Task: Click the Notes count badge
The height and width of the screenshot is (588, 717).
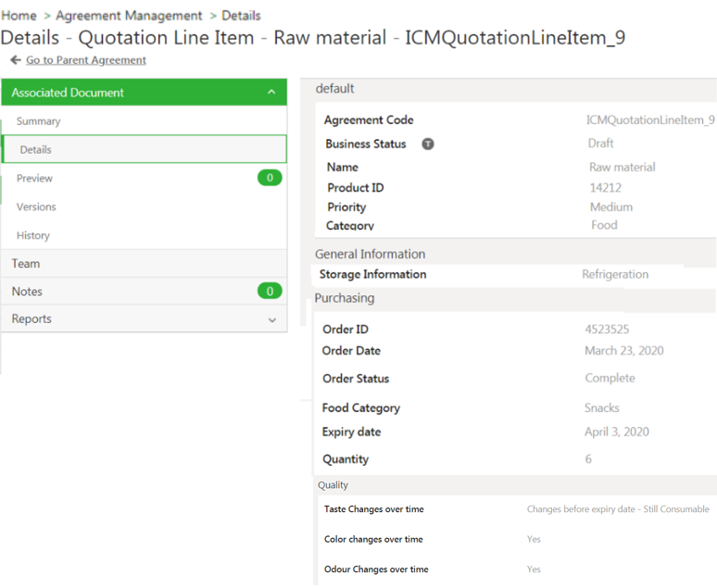Action: coord(270,291)
